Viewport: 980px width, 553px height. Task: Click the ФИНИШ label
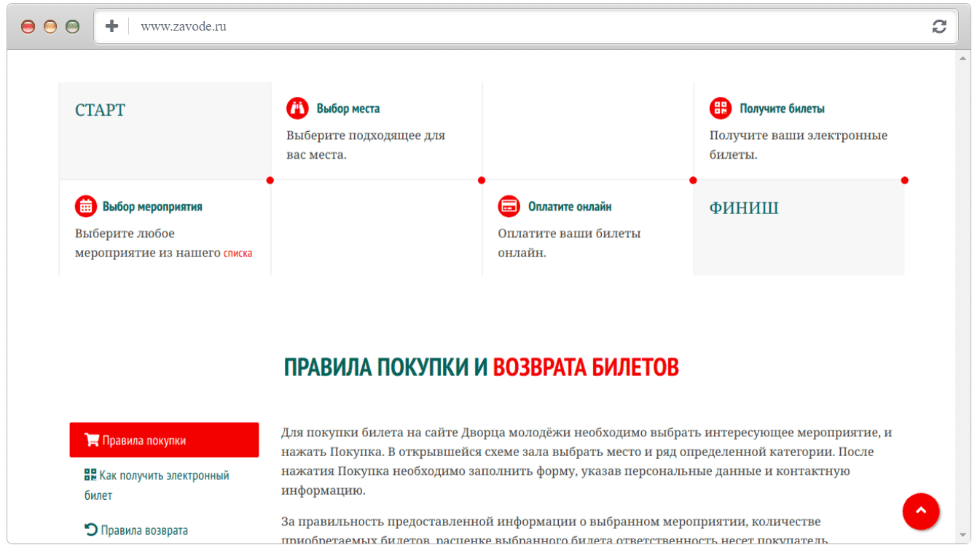coord(744,208)
